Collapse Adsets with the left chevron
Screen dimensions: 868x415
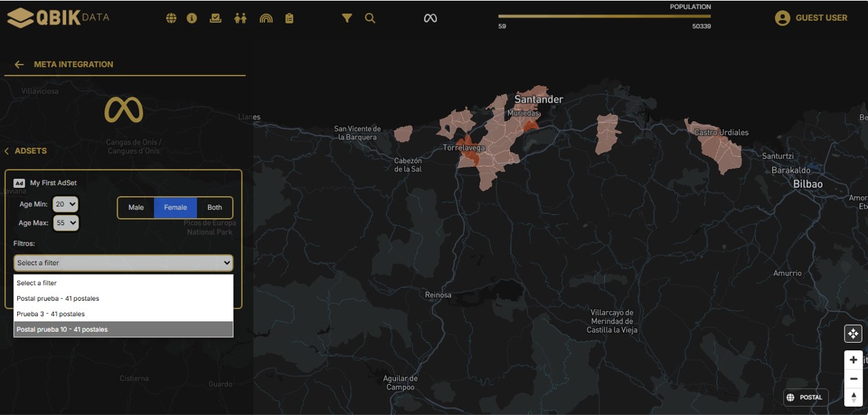click(7, 151)
